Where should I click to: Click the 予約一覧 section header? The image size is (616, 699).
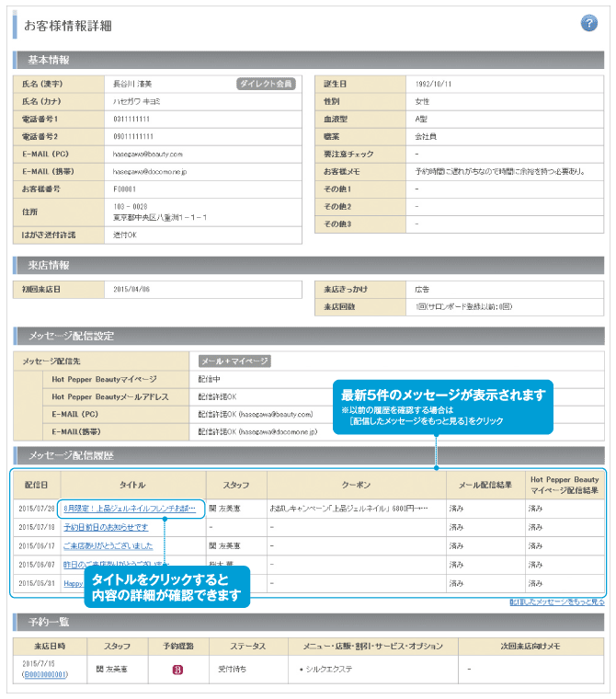(x=49, y=621)
